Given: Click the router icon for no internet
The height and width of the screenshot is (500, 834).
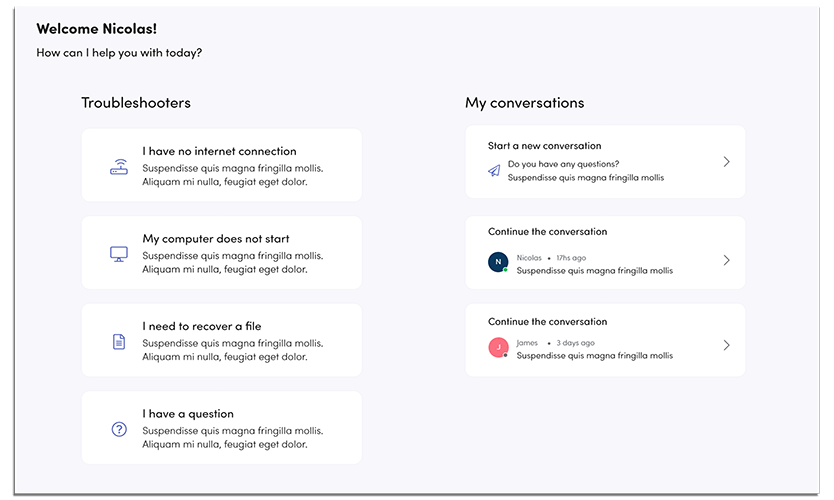Looking at the screenshot, I should [x=119, y=167].
